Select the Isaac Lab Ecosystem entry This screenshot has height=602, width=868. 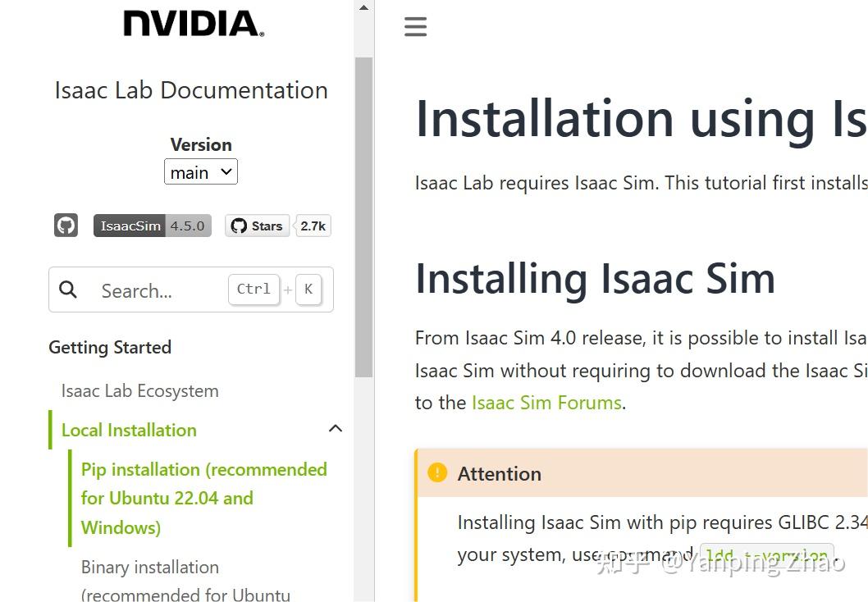(139, 391)
